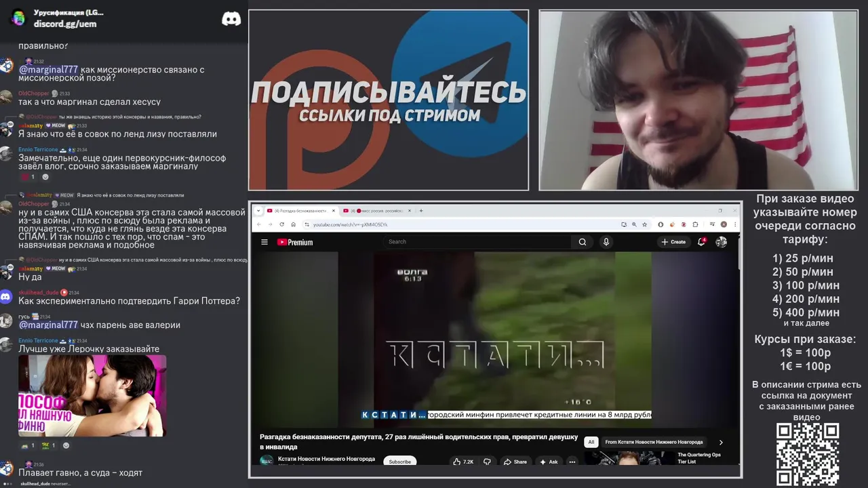
Task: Open the Chrome profile avatar
Action: pos(724,224)
